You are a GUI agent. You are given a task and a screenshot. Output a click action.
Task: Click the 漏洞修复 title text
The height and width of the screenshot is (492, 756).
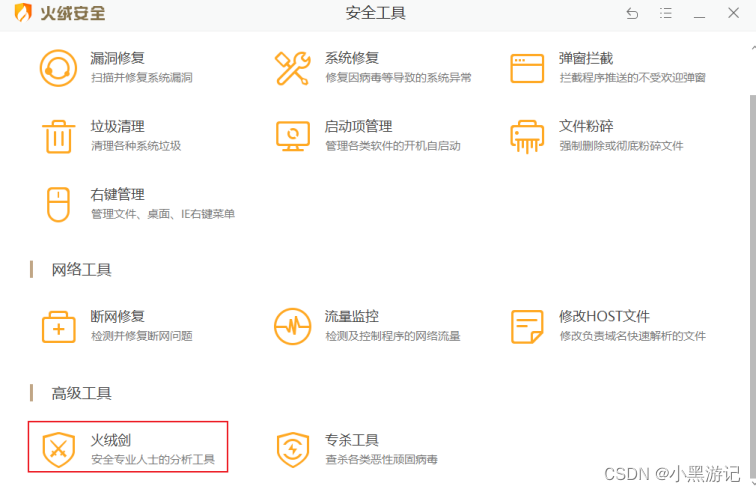point(117,58)
